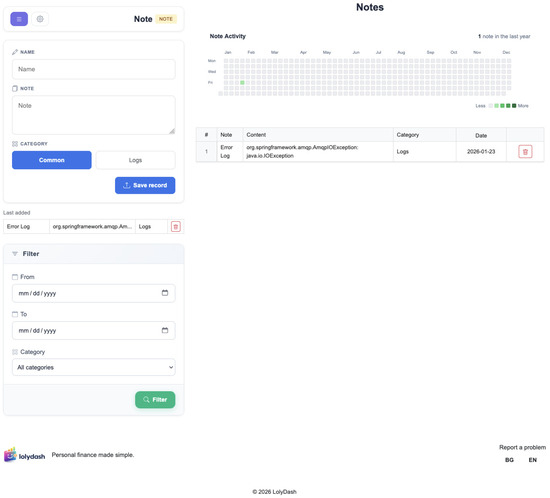The image size is (550, 498).
Task: Sort the table by the Date column header
Action: coord(481,135)
